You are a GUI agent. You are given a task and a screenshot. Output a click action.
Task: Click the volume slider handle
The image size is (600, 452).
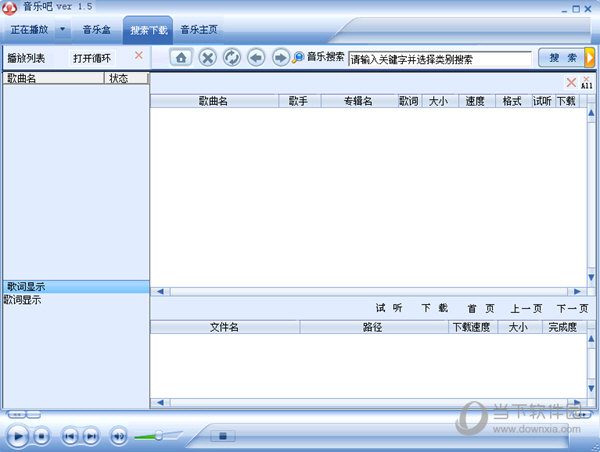[158, 436]
